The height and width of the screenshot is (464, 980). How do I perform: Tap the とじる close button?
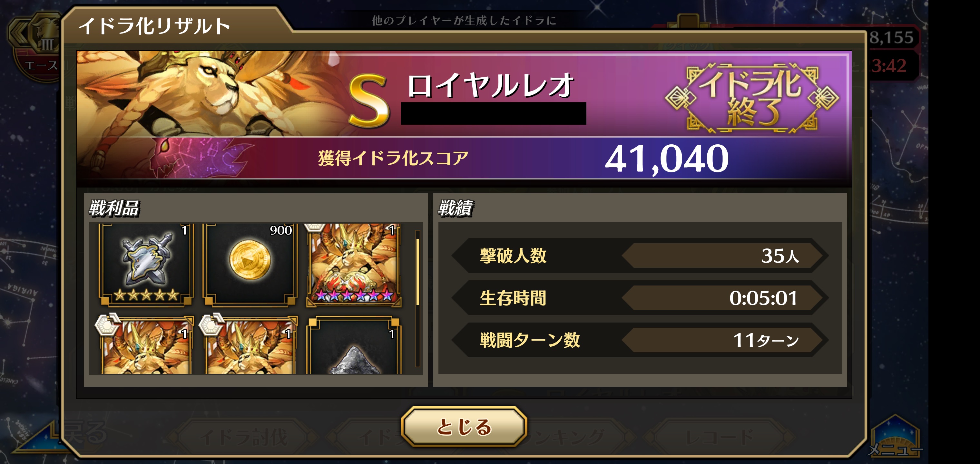point(464,426)
